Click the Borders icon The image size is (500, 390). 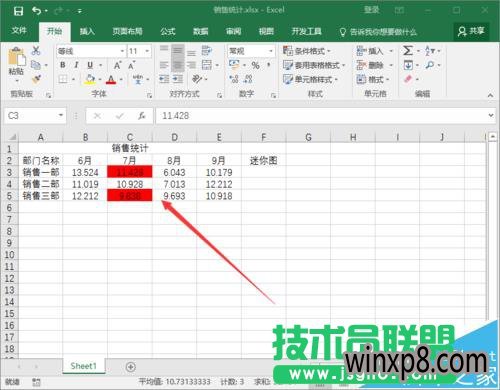tap(63, 79)
